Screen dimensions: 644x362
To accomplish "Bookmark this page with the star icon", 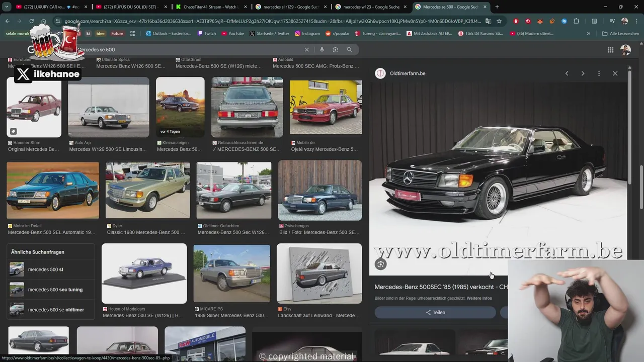I will [x=499, y=21].
